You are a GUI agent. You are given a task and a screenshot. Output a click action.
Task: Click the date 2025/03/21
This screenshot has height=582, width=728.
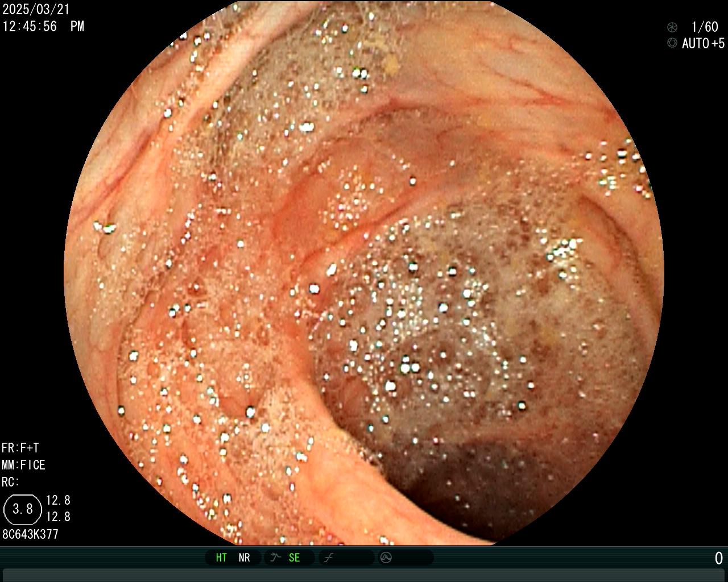[x=36, y=10]
